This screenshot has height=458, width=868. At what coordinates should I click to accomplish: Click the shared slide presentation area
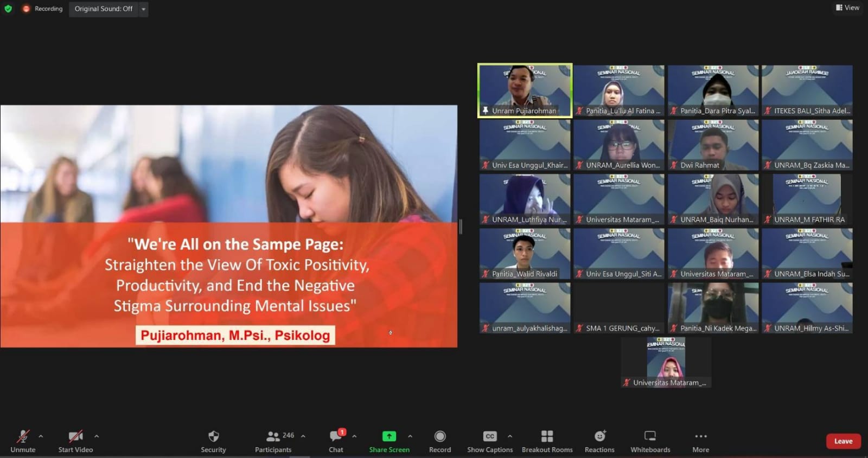pos(228,226)
